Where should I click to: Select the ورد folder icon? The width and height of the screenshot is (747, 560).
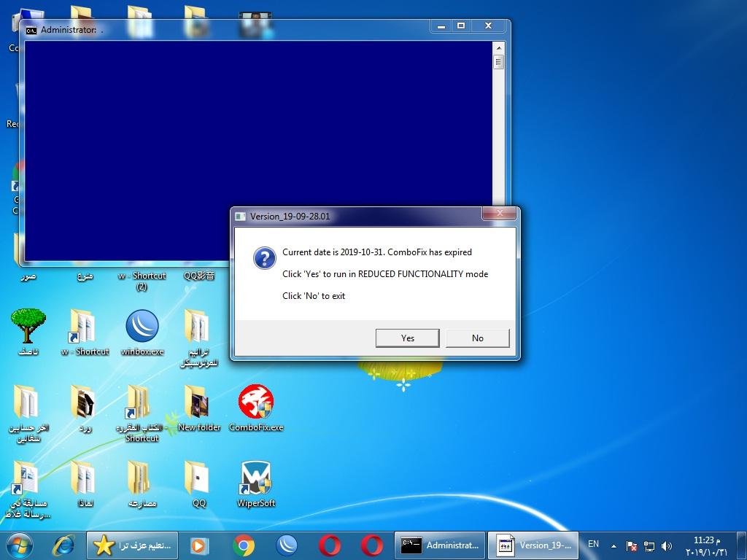pos(85,408)
